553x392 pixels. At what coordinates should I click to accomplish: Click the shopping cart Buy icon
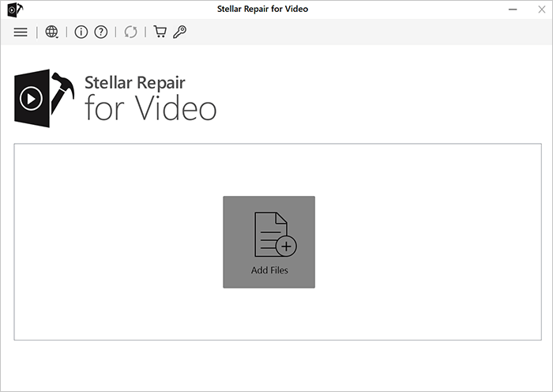point(160,32)
